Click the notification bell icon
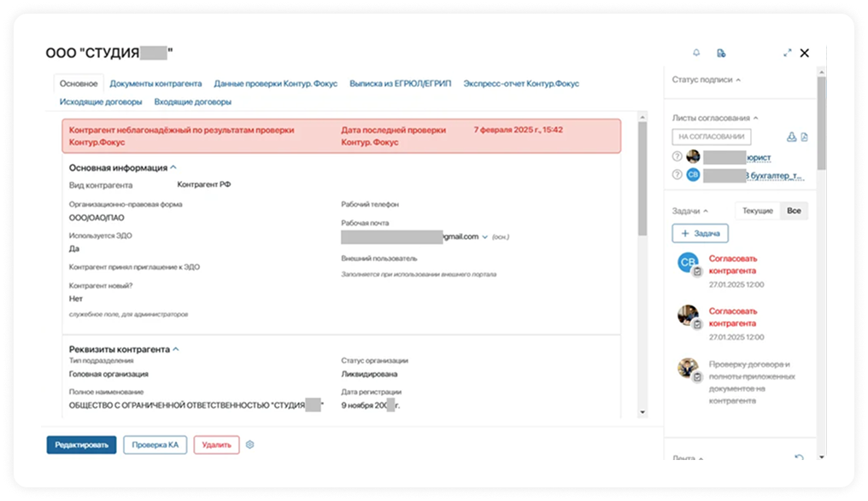The width and height of the screenshot is (868, 501). click(696, 53)
